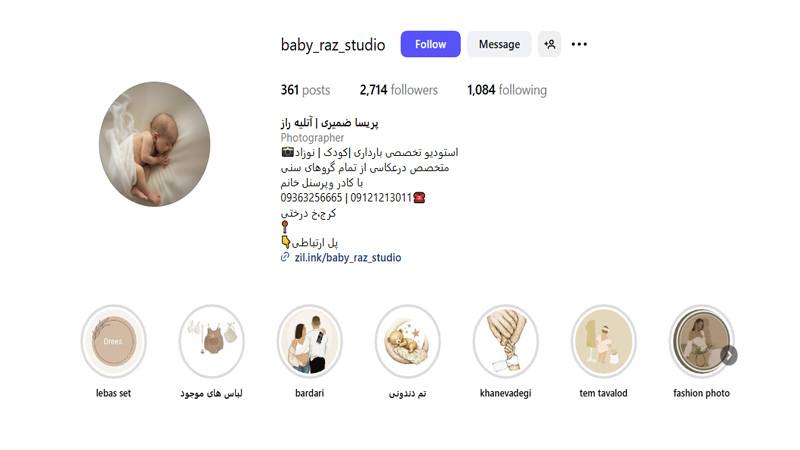The width and height of the screenshot is (800, 450).
Task: Show next highlights with arrow chevron
Action: (730, 355)
